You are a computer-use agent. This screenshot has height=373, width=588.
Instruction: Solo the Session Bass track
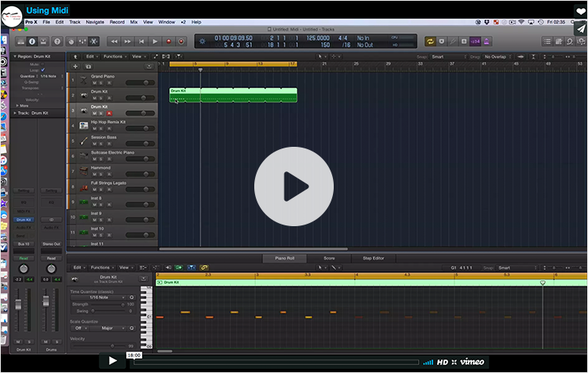click(x=101, y=144)
